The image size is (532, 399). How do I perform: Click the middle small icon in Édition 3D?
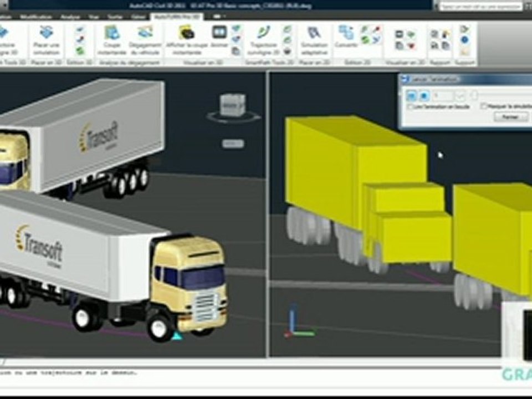point(80,40)
